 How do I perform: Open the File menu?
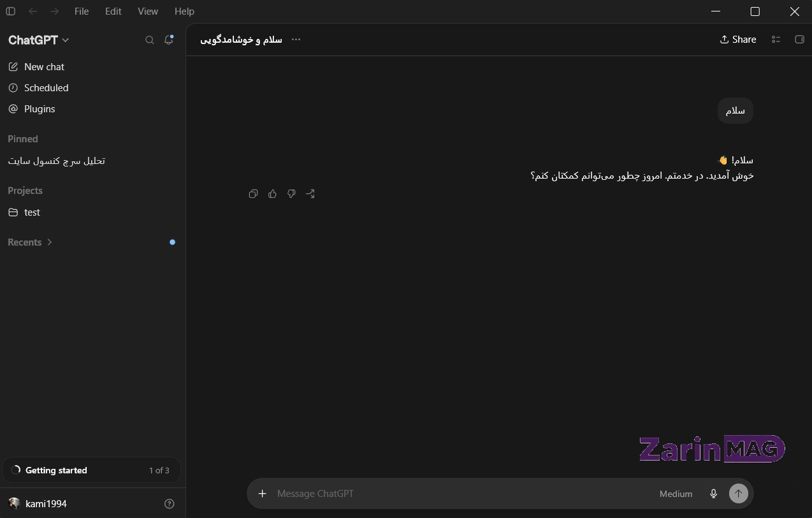[x=82, y=11]
